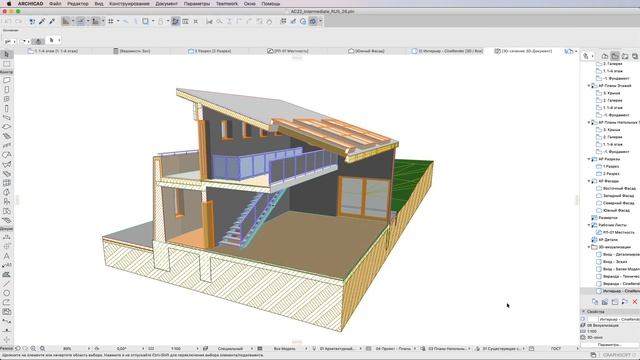640x360 pixels.
Task: Open the Apple menu
Action: [9, 4]
